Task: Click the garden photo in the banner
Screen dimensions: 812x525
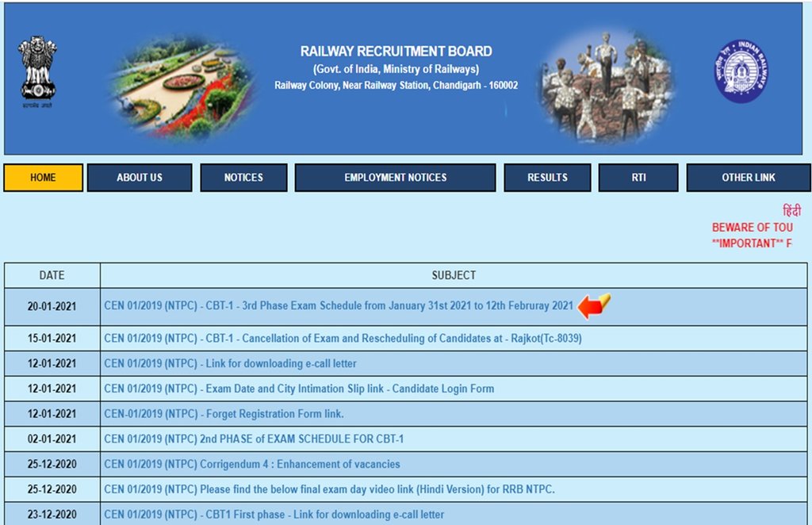Action: (183, 86)
